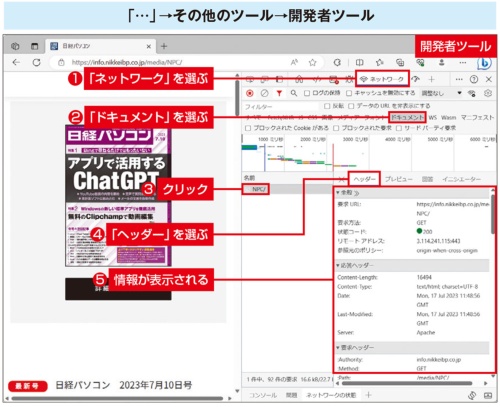Select the WS filter type
Screen dimensions: 500x407
(x=432, y=117)
